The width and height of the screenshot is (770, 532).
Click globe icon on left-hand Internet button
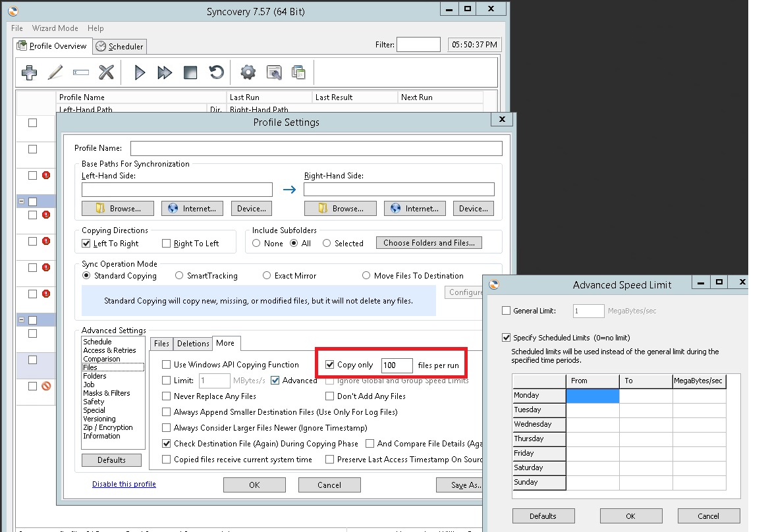(x=173, y=208)
